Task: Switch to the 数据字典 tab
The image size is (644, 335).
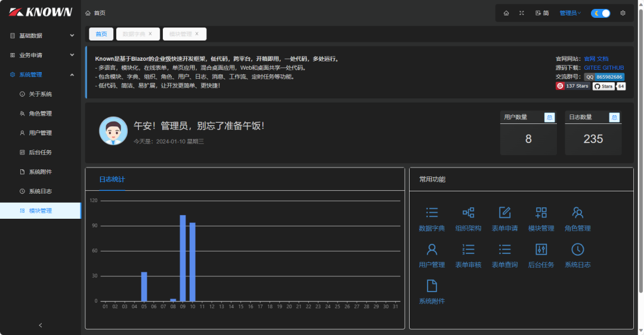Action: (134, 34)
